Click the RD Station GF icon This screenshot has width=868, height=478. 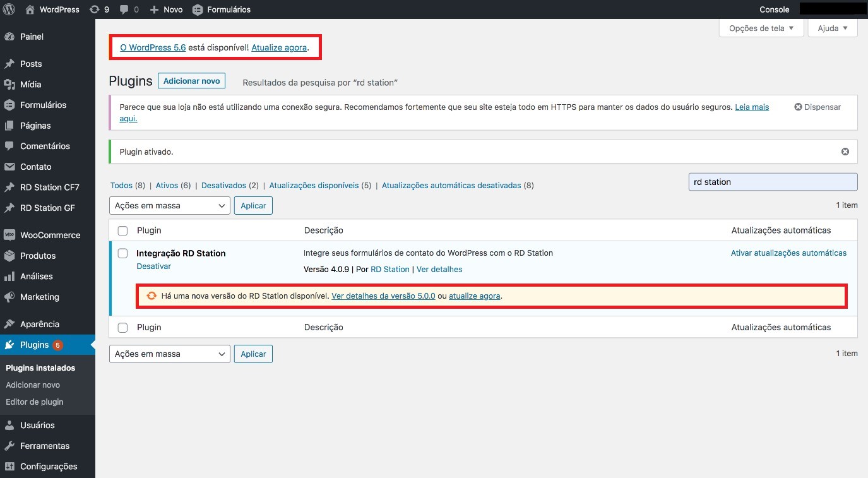click(9, 208)
